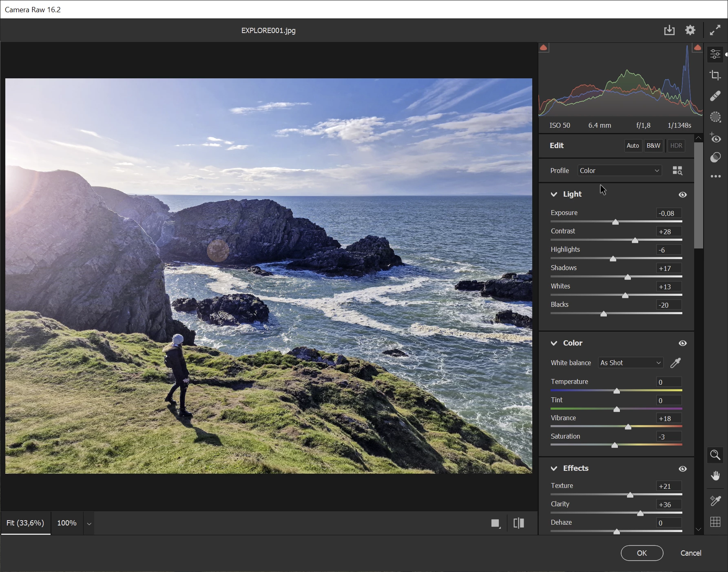
Task: Pick the White Balance eyedropper tool
Action: 675,363
